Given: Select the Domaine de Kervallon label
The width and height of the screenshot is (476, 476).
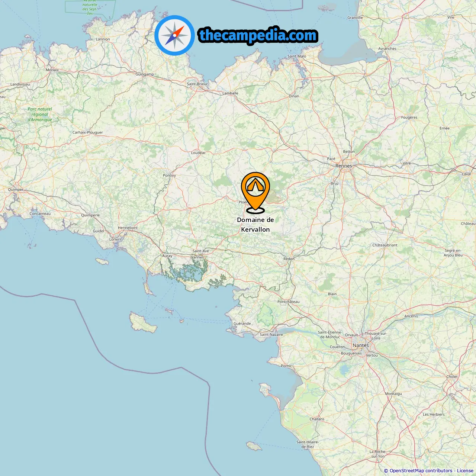Looking at the screenshot, I should [x=255, y=225].
